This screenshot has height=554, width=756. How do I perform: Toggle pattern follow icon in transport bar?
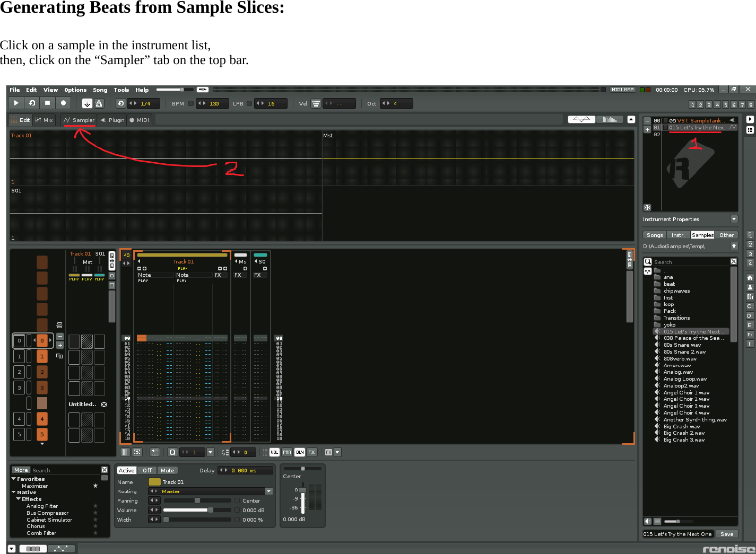pos(88,103)
